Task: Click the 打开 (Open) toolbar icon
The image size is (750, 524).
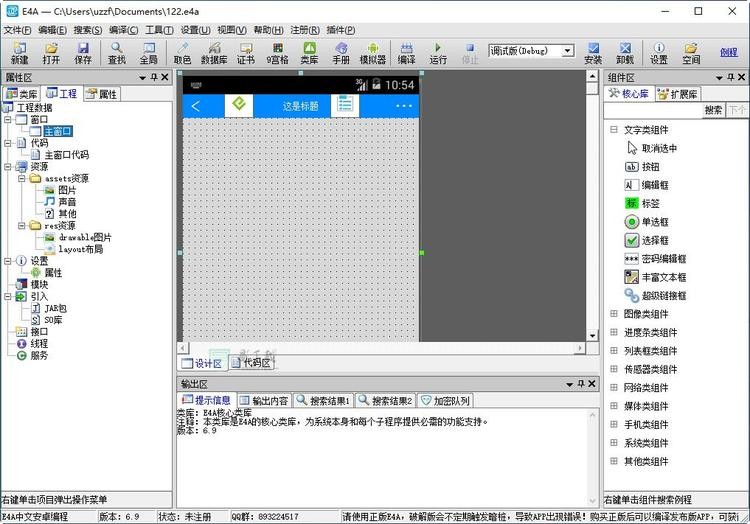Action: pos(51,53)
